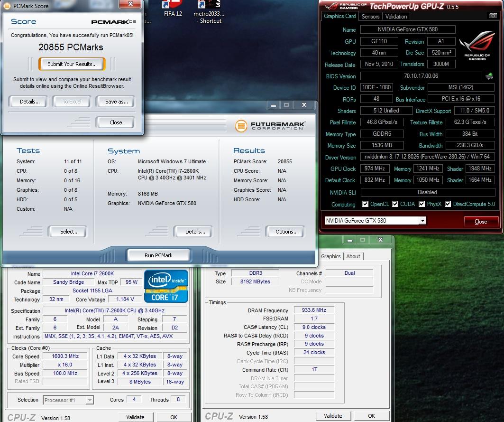This screenshot has width=504, height=422.
Task: Click Validate in the left CPU-Z window
Action: point(135,417)
